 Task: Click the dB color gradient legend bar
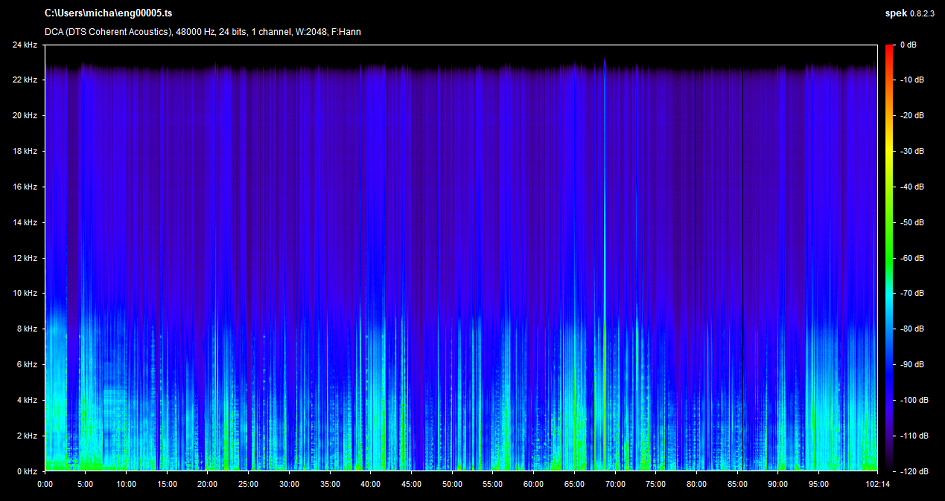[x=889, y=260]
